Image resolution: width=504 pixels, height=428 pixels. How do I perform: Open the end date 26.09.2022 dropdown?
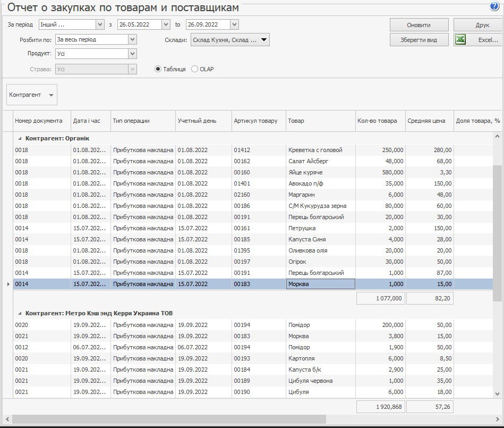pyautogui.click(x=234, y=24)
